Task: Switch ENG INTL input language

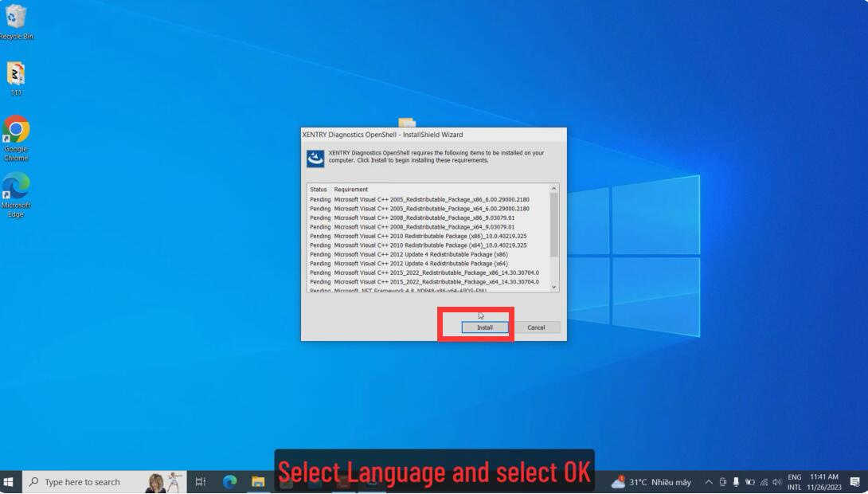Action: pyautogui.click(x=795, y=482)
